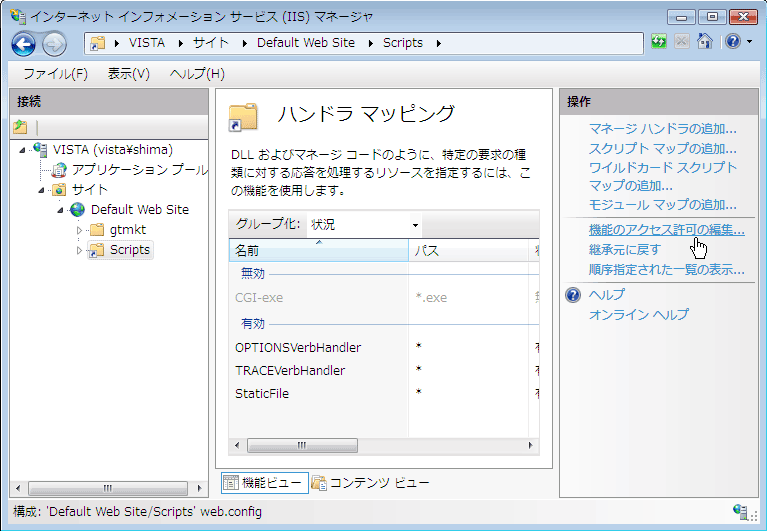
Task: Open the ファイル(F) menu
Action: [55, 74]
